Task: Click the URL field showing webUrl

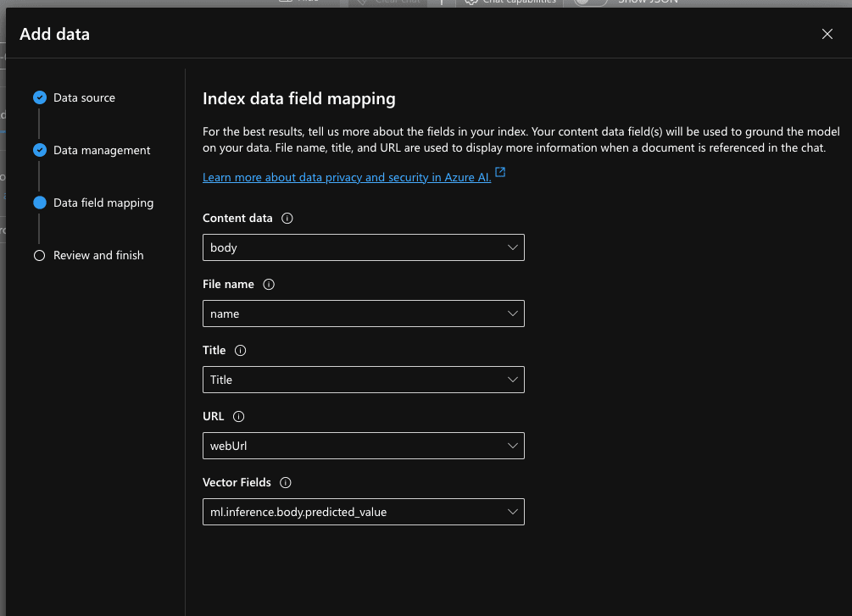Action: pyautogui.click(x=363, y=446)
